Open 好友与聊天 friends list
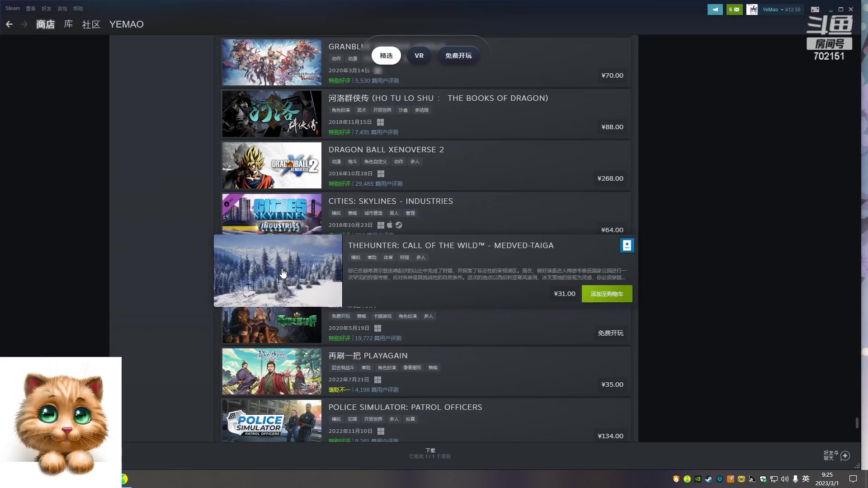The height and width of the screenshot is (488, 868). click(x=831, y=455)
